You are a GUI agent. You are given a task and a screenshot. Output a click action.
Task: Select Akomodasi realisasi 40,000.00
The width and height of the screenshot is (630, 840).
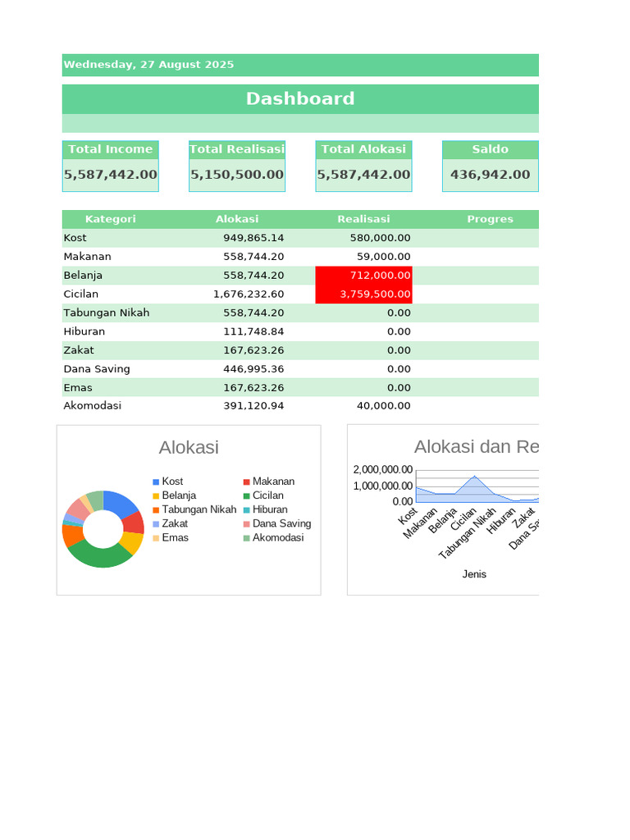[363, 406]
